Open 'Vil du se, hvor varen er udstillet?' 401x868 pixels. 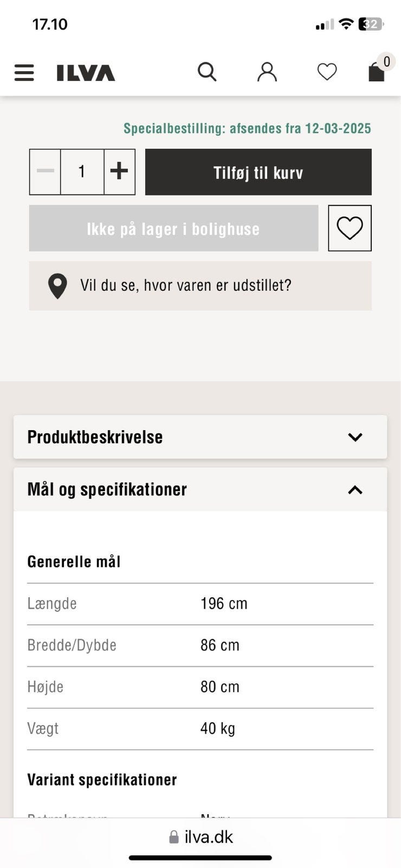point(186,286)
